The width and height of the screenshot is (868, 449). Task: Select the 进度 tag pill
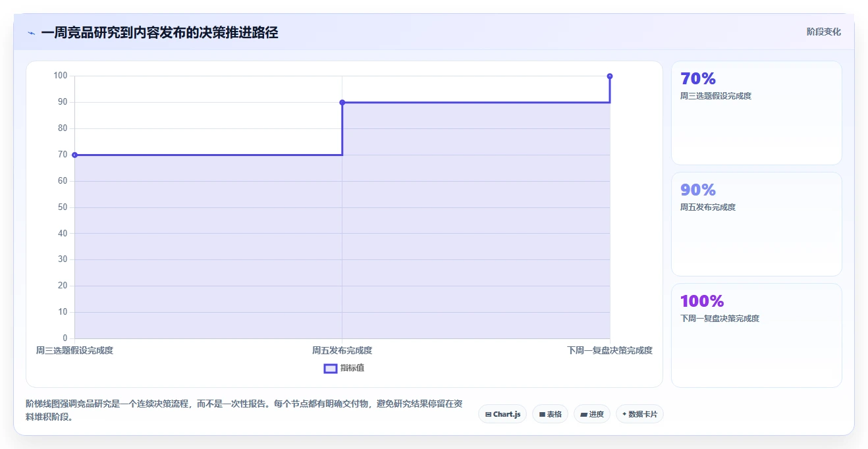pos(592,414)
